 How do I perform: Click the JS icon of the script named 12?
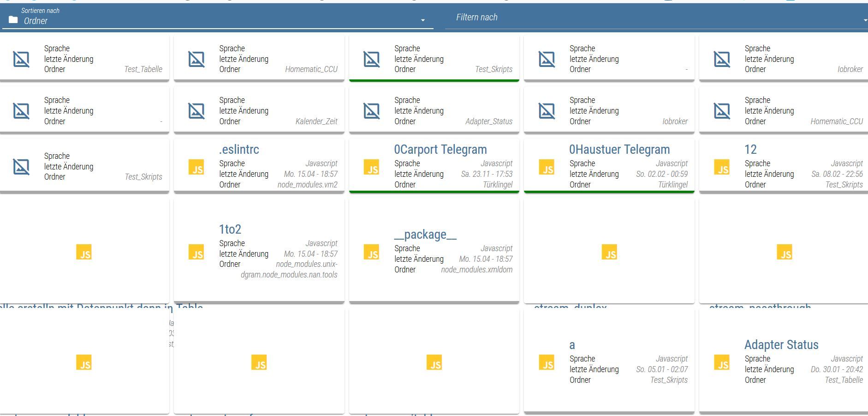coord(722,167)
